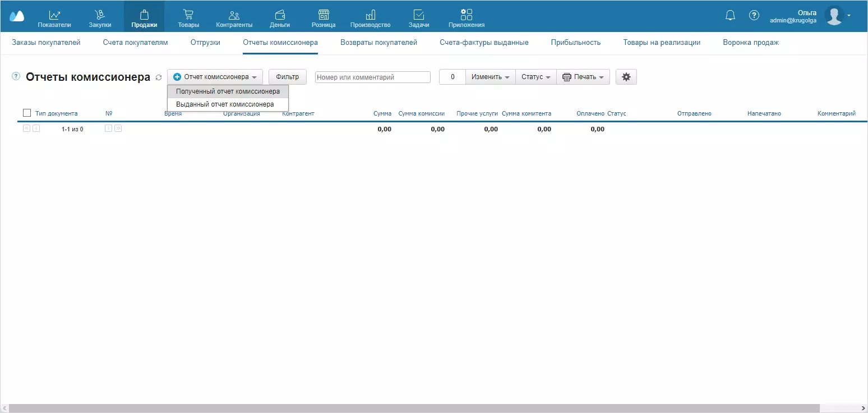Sort by № column
Screen dimensions: 868x413
pyautogui.click(x=109, y=113)
